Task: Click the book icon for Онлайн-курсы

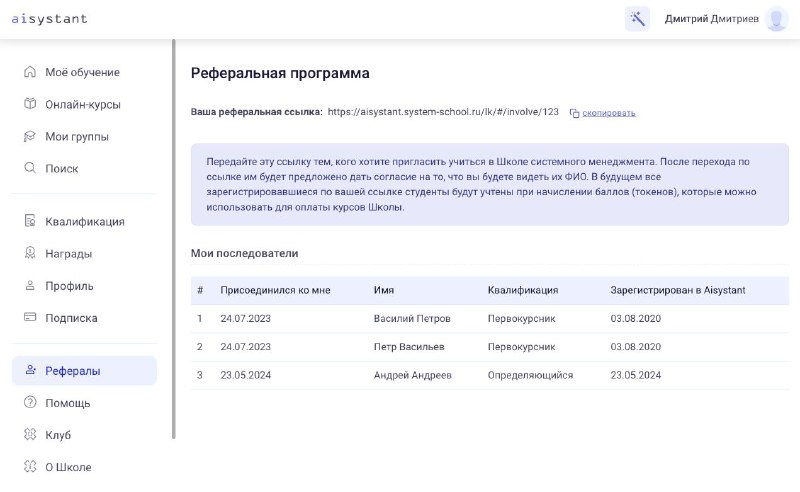Action: pyautogui.click(x=30, y=104)
